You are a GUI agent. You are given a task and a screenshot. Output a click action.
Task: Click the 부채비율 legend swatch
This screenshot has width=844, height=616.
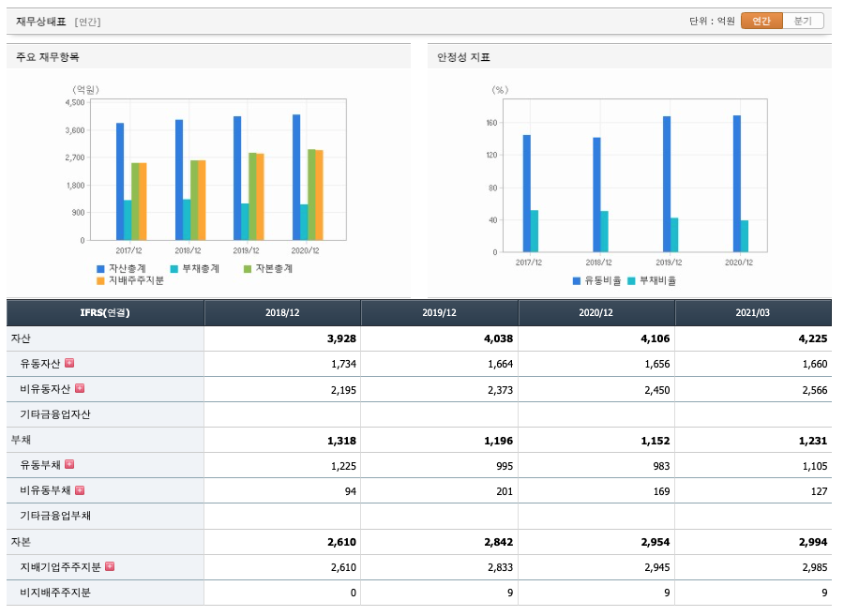point(631,281)
